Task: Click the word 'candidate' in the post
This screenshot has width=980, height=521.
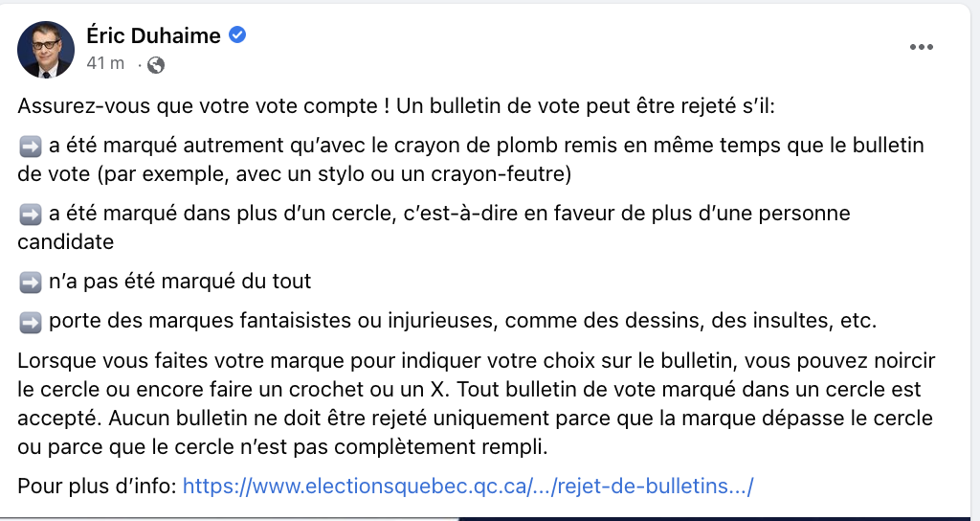Action: (x=66, y=241)
